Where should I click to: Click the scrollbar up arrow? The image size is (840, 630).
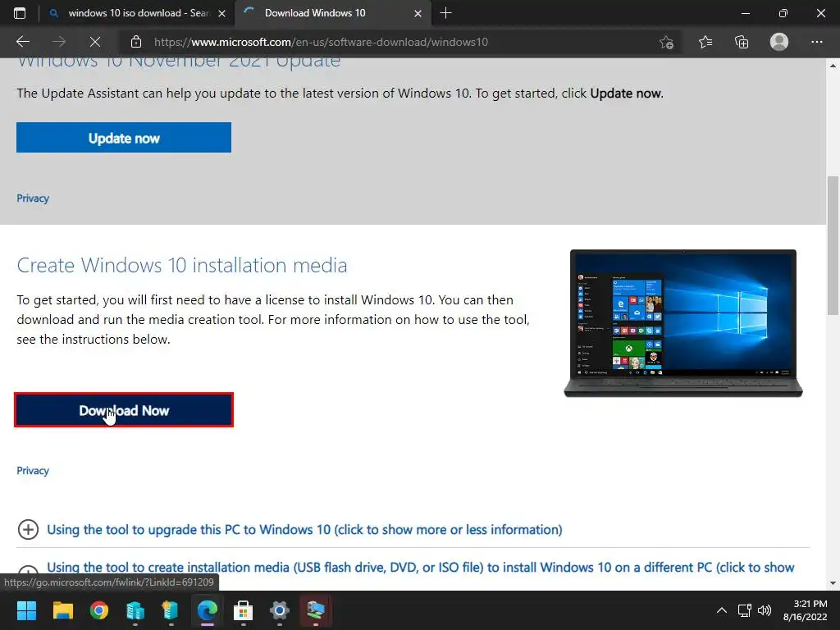click(x=833, y=66)
